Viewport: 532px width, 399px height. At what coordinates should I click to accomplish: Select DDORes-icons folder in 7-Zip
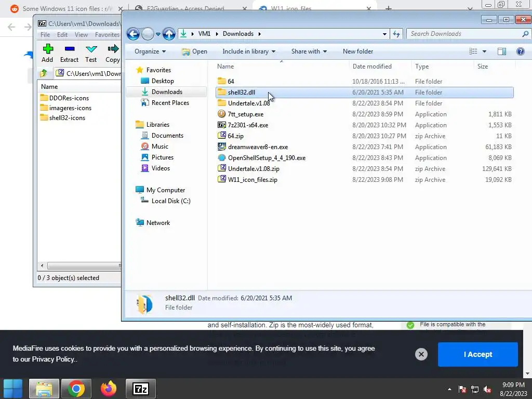[x=64, y=98]
